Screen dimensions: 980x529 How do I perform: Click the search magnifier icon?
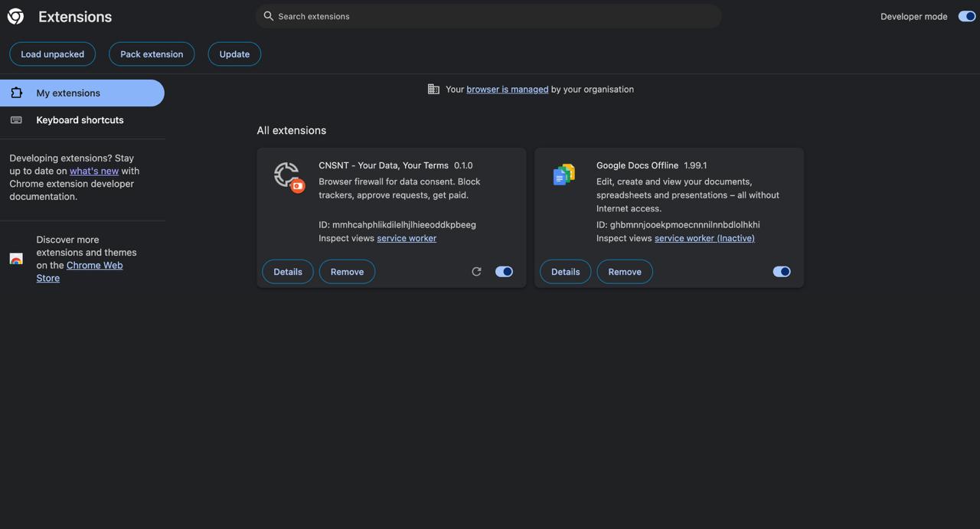pos(268,15)
